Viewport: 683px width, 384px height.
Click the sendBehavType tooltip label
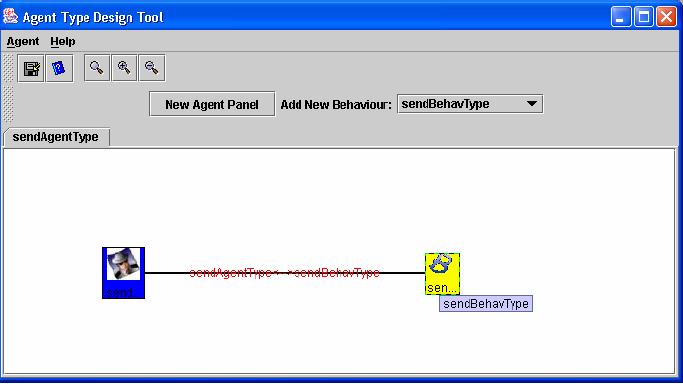pos(486,304)
